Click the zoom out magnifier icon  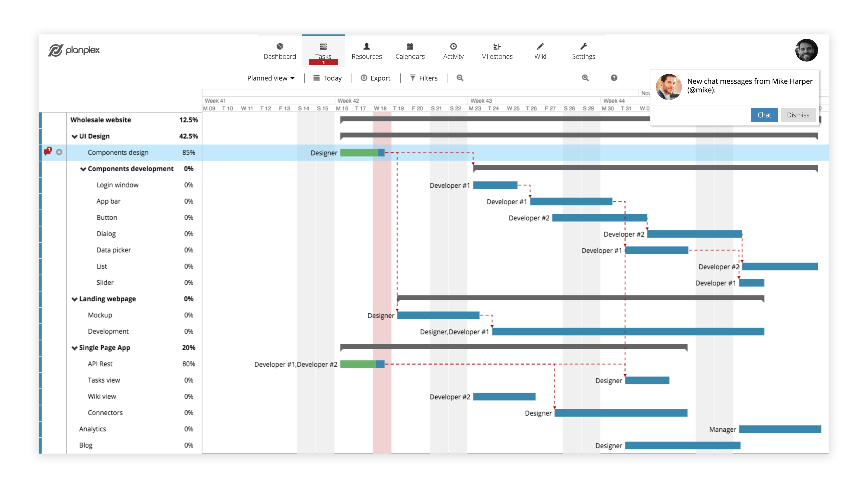460,78
